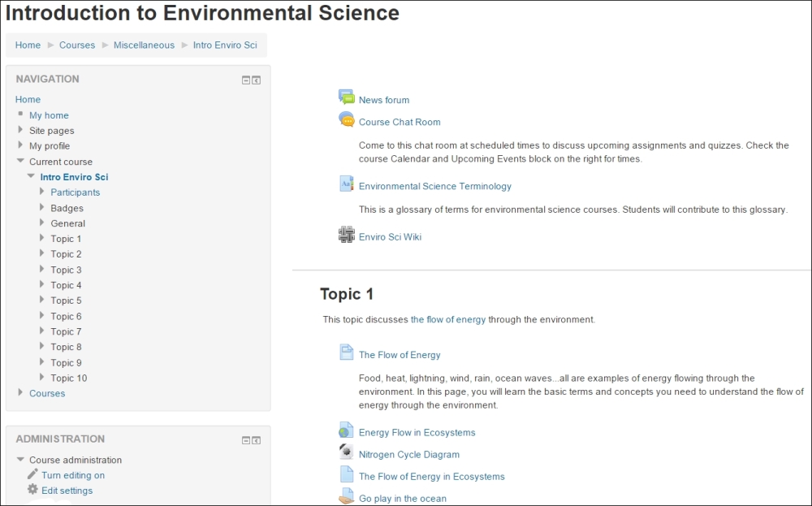The image size is (812, 506).
Task: Open the Intro Enviro Sci course link in Navigation
Action: [74, 176]
